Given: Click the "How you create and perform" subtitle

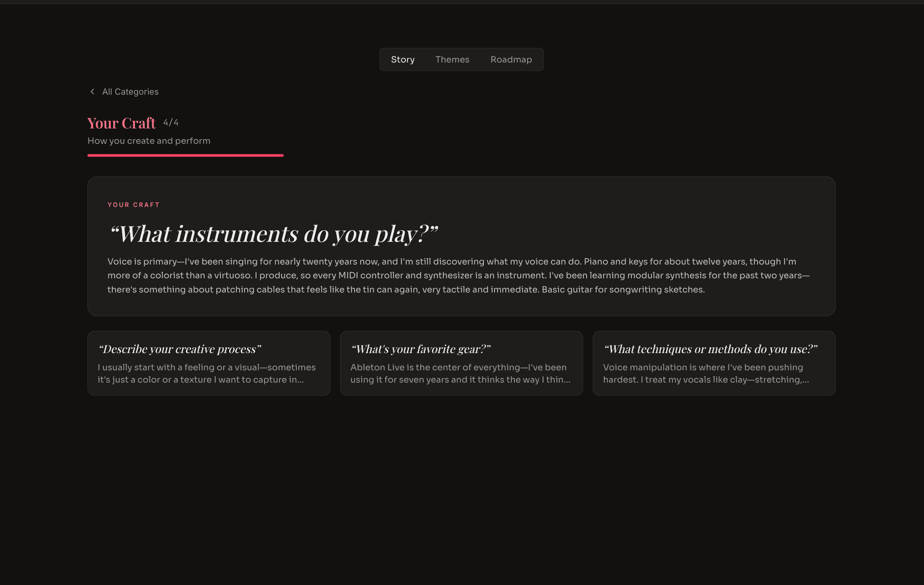Looking at the screenshot, I should [149, 141].
